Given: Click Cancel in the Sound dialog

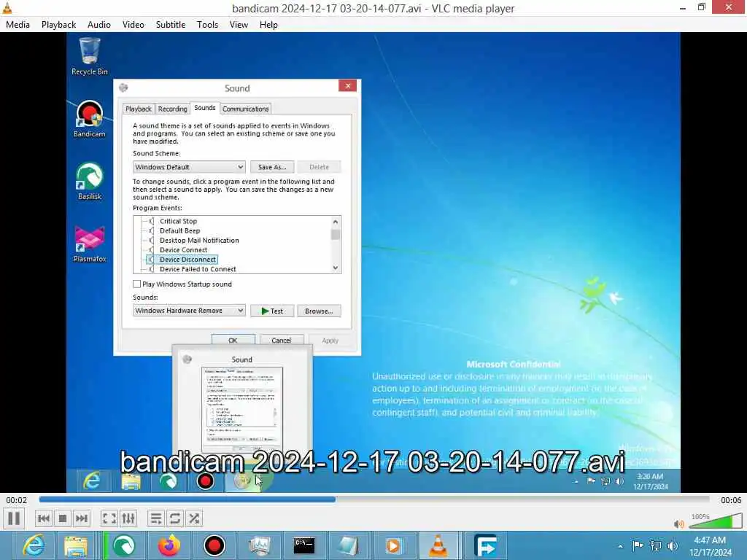Looking at the screenshot, I should click(x=281, y=341).
